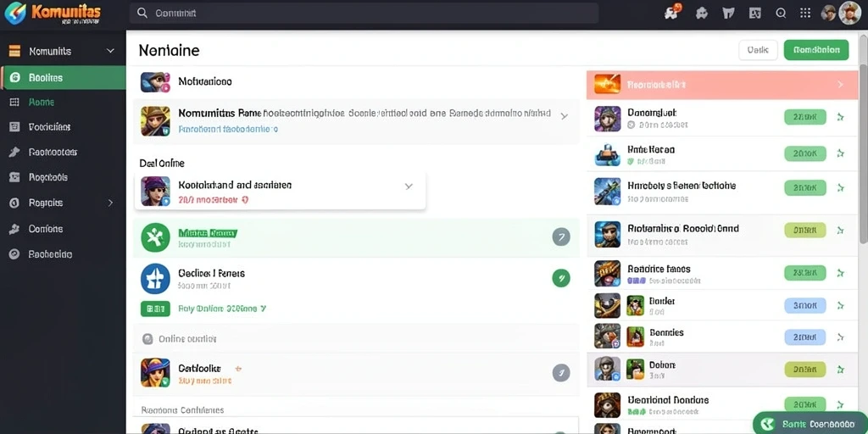Click the Catloolke avatar image
This screenshot has width=868, height=434.
click(155, 372)
